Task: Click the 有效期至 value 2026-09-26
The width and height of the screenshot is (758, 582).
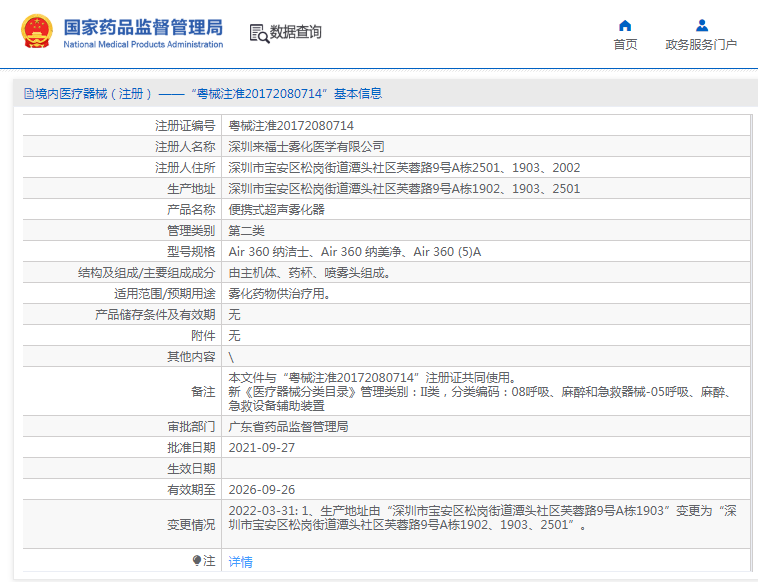Action: click(262, 489)
